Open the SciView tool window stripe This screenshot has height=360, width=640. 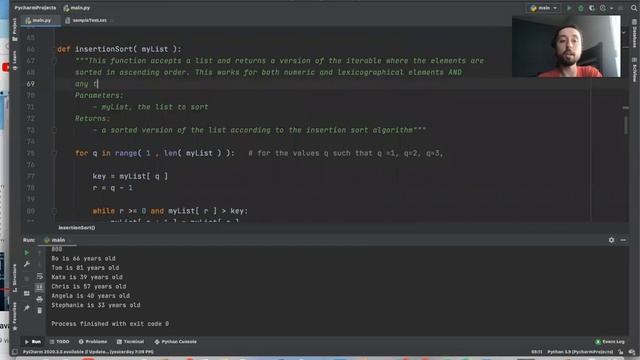click(634, 70)
